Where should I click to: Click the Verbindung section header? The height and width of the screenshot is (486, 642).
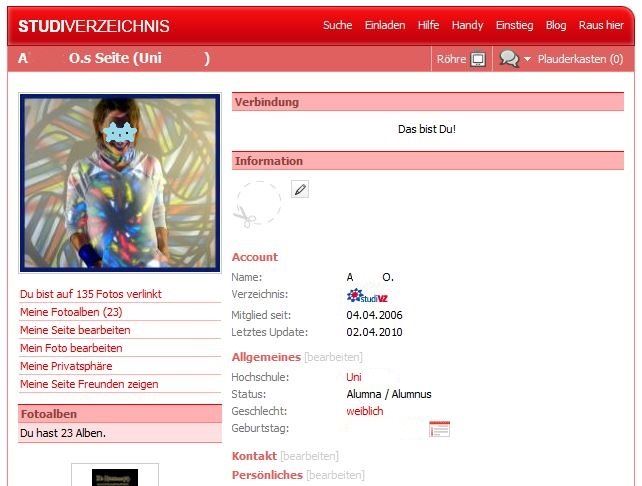coord(428,102)
